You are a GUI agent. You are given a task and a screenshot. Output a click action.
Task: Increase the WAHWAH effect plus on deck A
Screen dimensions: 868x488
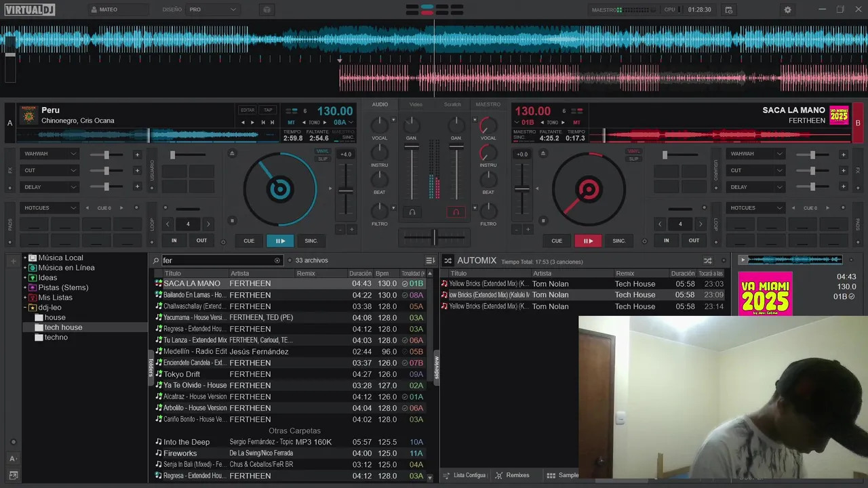tap(137, 155)
